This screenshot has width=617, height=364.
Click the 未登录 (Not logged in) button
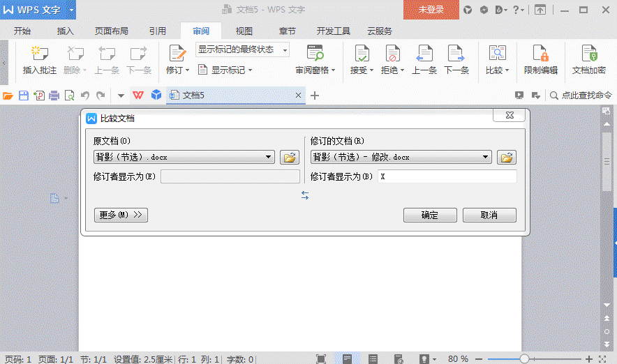tap(431, 10)
